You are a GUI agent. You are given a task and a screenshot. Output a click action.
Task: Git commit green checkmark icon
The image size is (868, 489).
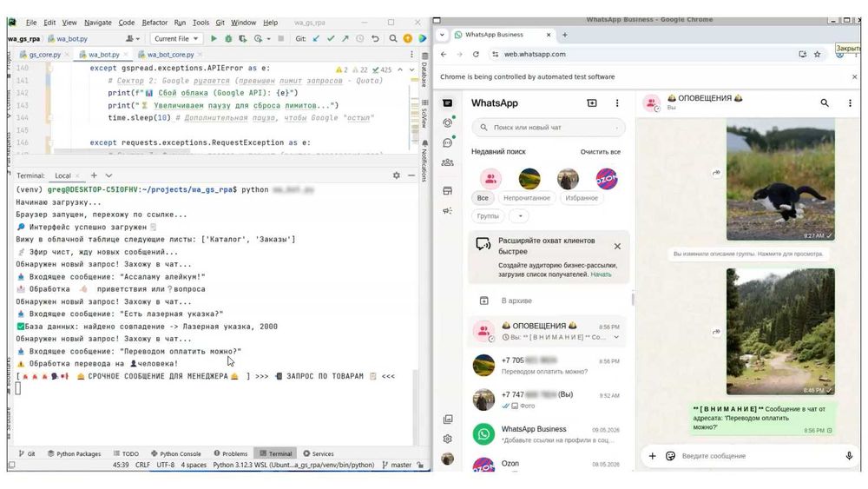(x=331, y=39)
